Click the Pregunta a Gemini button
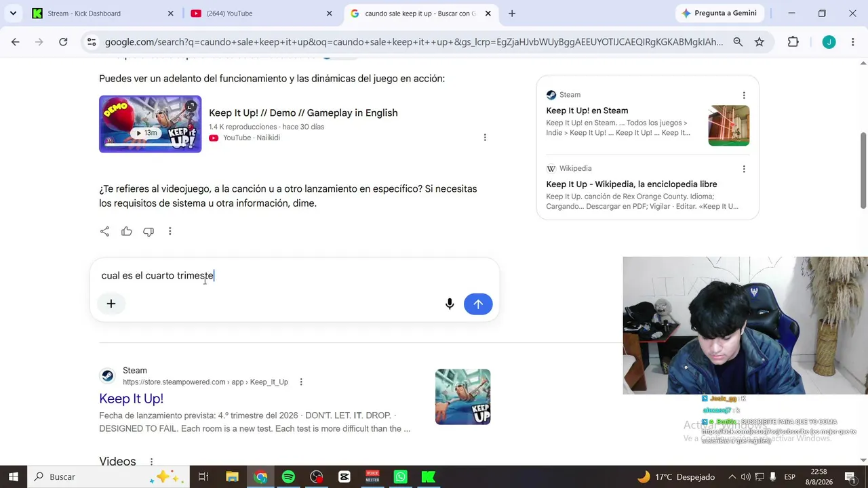The height and width of the screenshot is (488, 868). coord(719,14)
